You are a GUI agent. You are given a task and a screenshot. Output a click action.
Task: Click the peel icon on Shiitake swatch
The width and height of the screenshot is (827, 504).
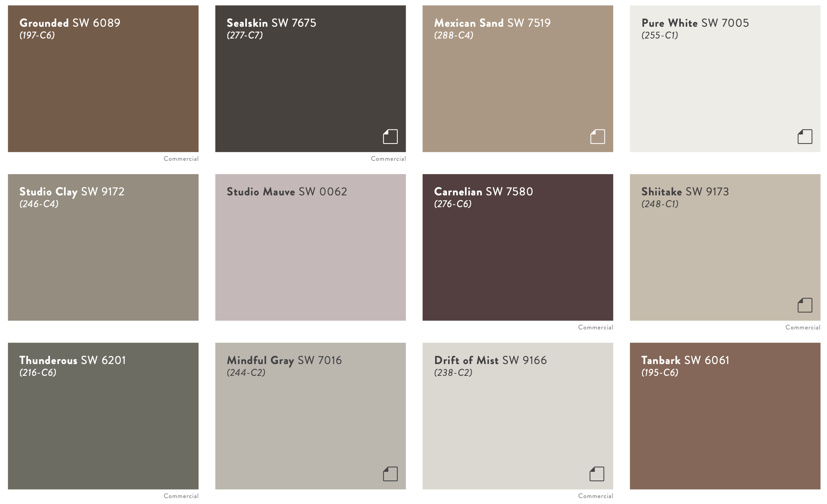click(x=804, y=305)
